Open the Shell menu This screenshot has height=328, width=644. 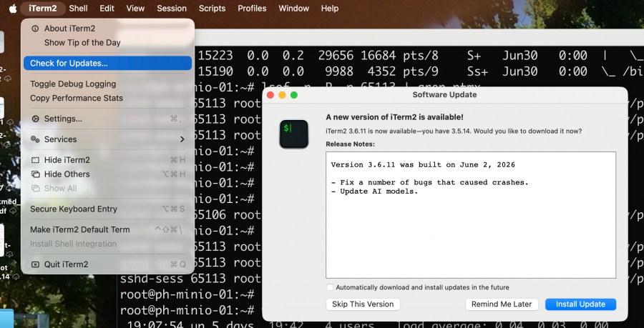(78, 8)
